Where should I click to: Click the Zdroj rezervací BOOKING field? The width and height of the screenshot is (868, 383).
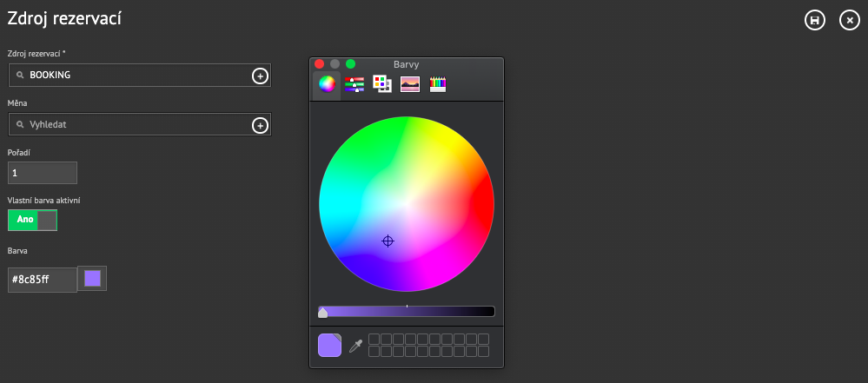[140, 76]
